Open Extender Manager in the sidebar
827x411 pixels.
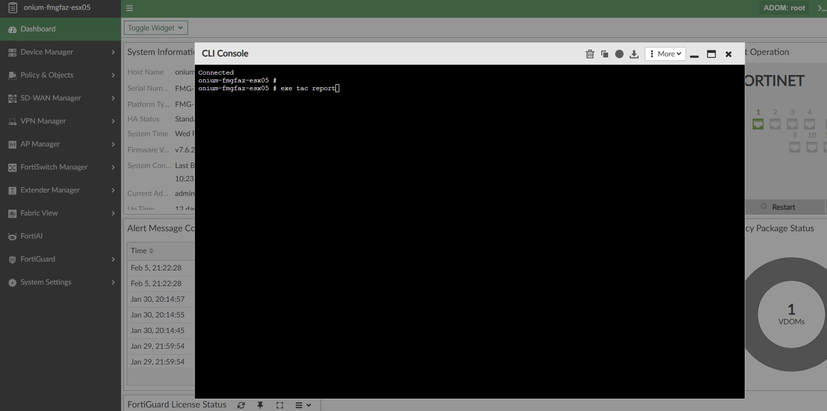[x=60, y=190]
